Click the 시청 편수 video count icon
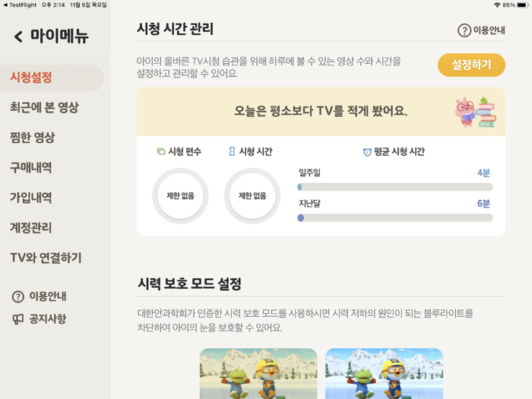Viewport: 532px width, 399px height. click(161, 151)
